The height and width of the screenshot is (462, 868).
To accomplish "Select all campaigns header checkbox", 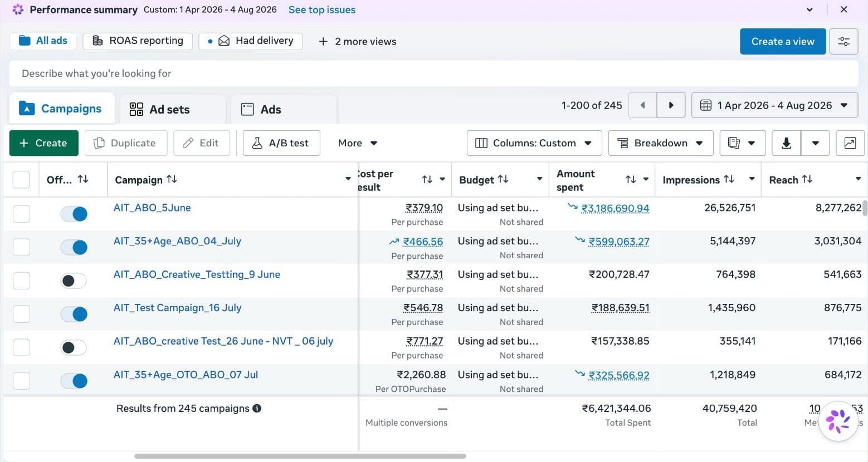I will [21, 179].
